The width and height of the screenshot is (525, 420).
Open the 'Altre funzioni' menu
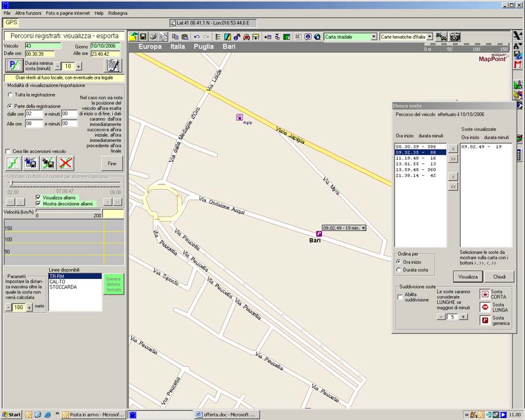28,13
